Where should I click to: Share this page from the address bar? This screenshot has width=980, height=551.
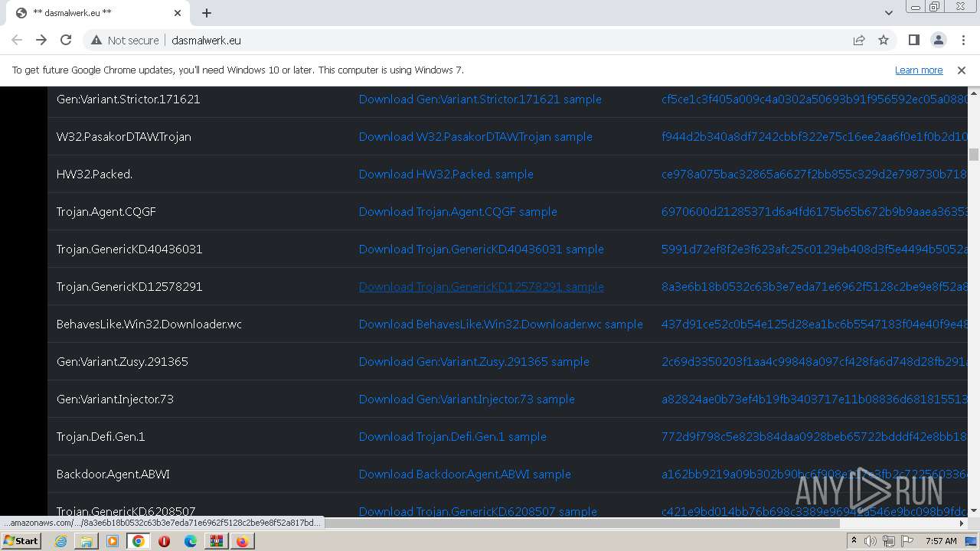pos(859,40)
